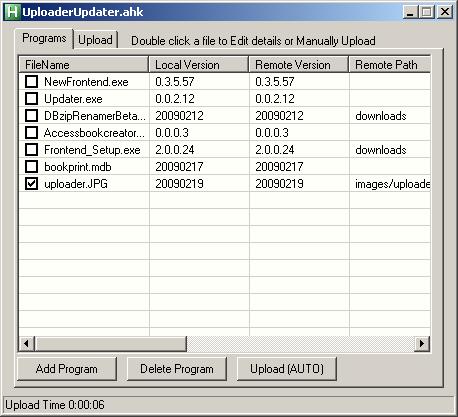Click remote version 0.0.2.12

274,99
